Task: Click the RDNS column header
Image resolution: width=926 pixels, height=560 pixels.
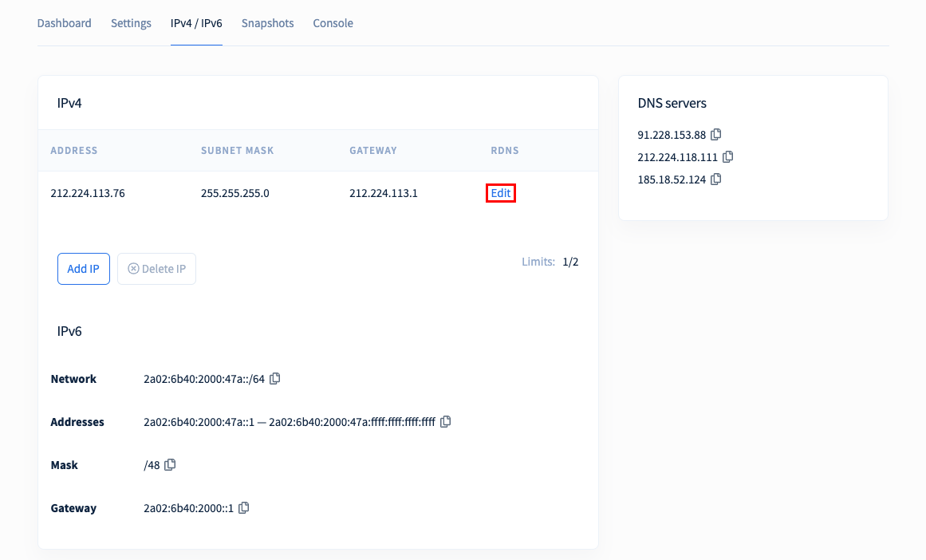Action: pyautogui.click(x=505, y=151)
